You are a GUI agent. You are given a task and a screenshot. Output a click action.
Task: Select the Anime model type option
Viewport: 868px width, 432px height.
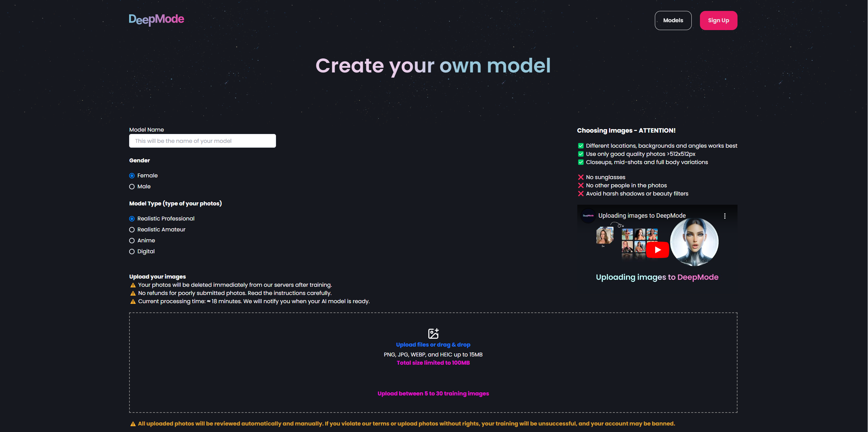coord(132,240)
